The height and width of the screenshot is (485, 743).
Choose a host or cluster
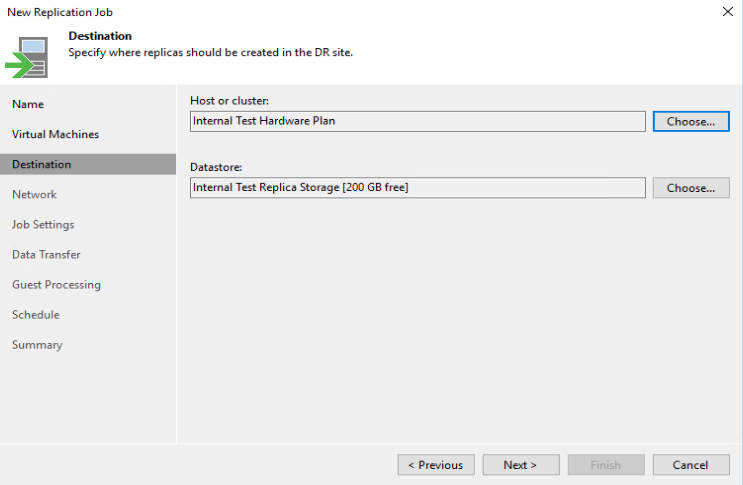pyautogui.click(x=691, y=121)
